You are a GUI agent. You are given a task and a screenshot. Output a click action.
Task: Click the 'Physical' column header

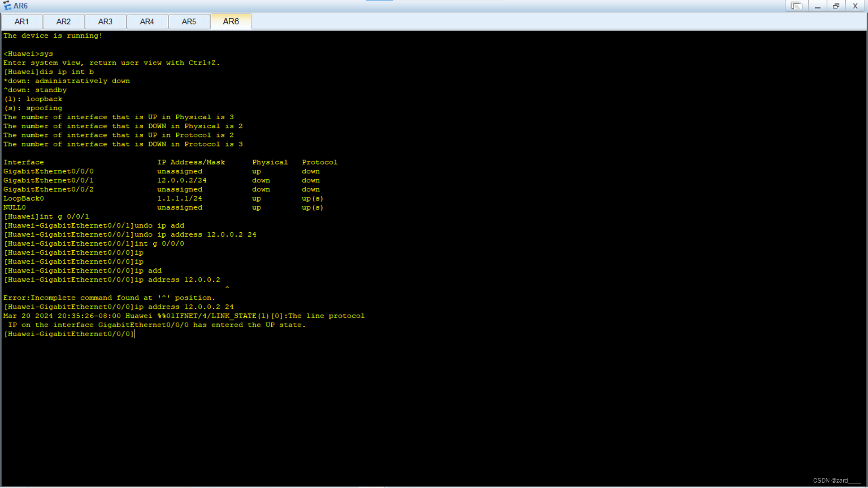270,162
